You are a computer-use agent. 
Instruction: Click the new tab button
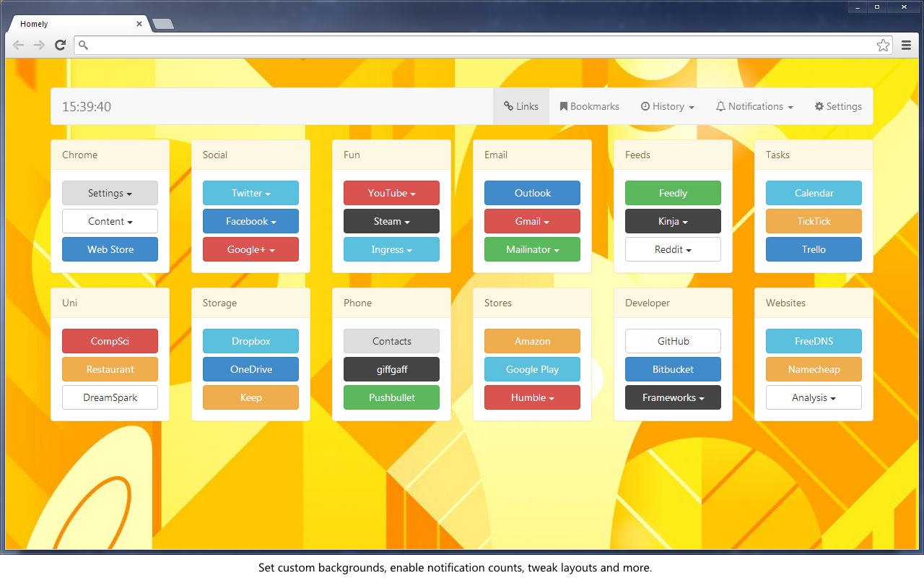163,25
